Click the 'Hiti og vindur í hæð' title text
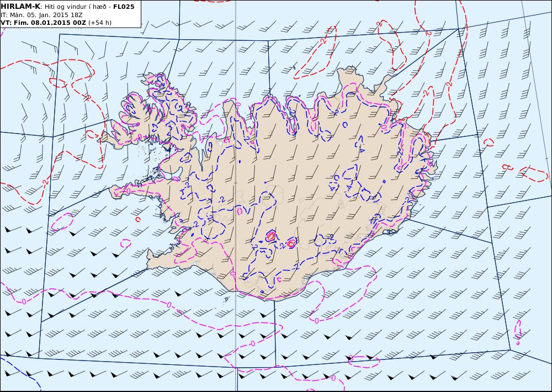 [75, 7]
